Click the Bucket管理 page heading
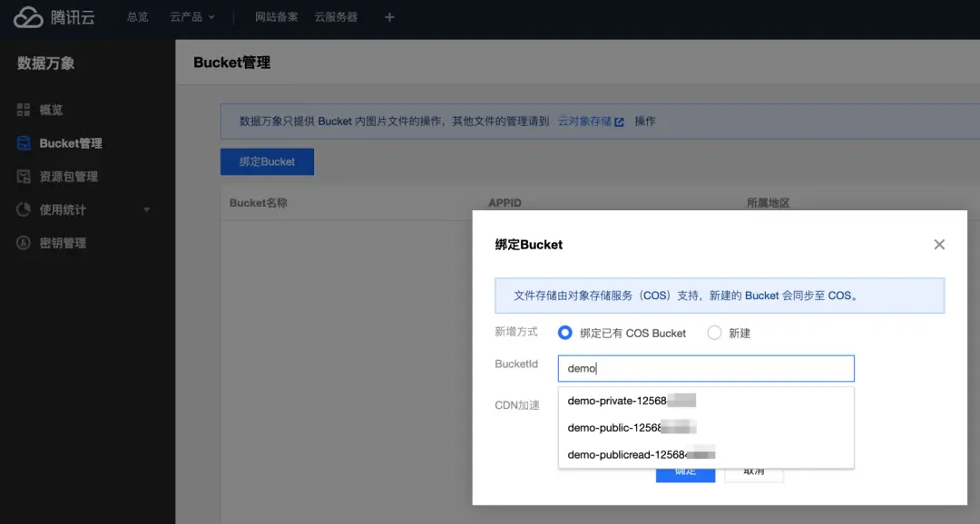 point(232,63)
